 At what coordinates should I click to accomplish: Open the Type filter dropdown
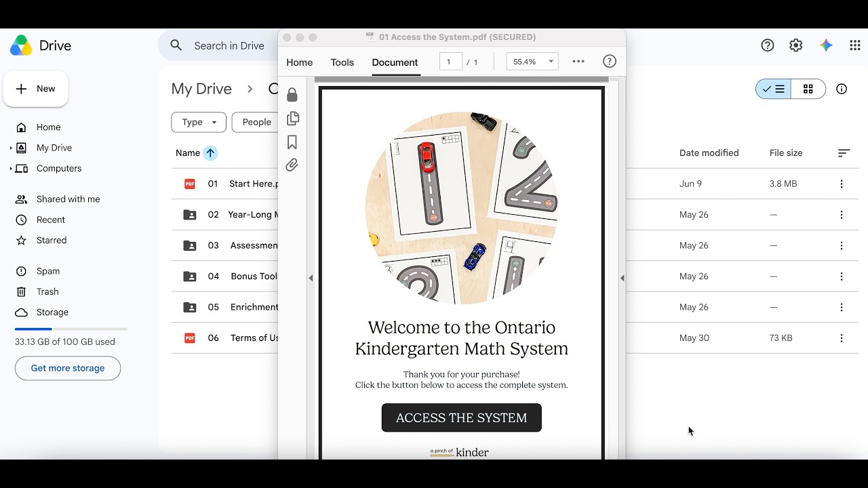pos(199,122)
